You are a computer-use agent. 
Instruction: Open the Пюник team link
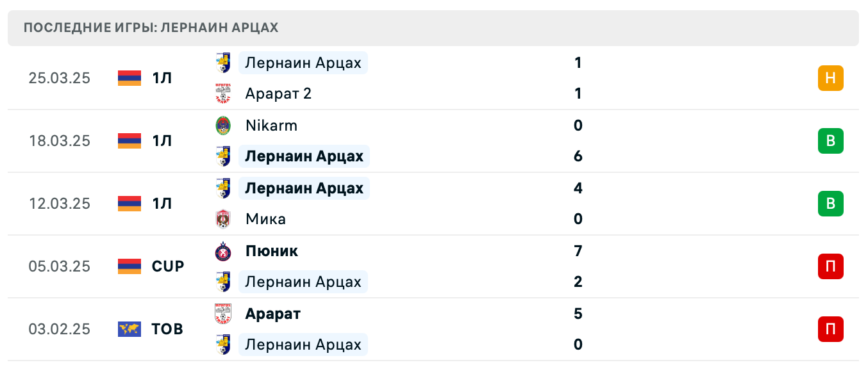(272, 251)
